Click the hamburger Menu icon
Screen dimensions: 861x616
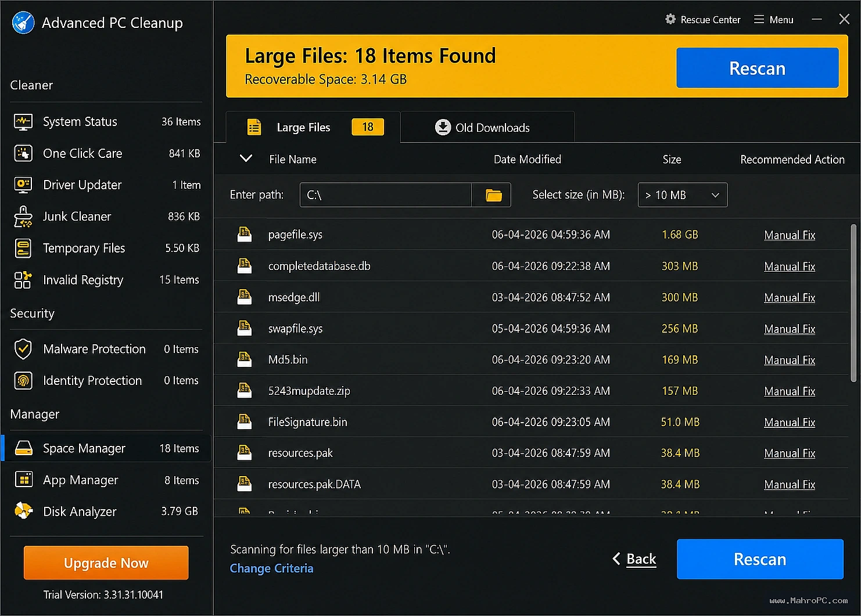(x=759, y=19)
